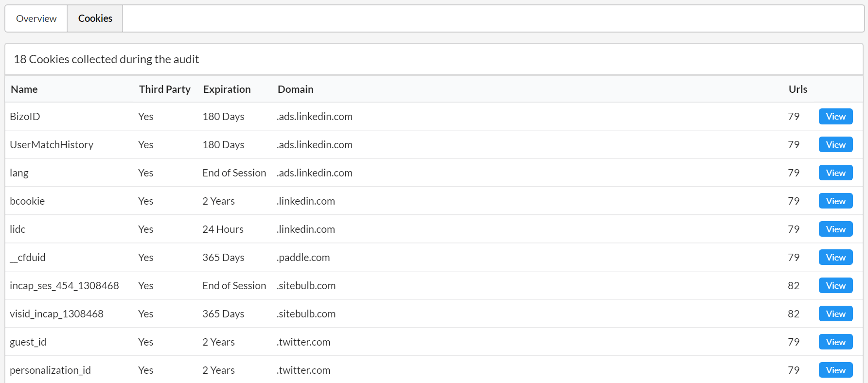Open View for the bcookie row
Screen dimensions: 868x383
pos(835,201)
